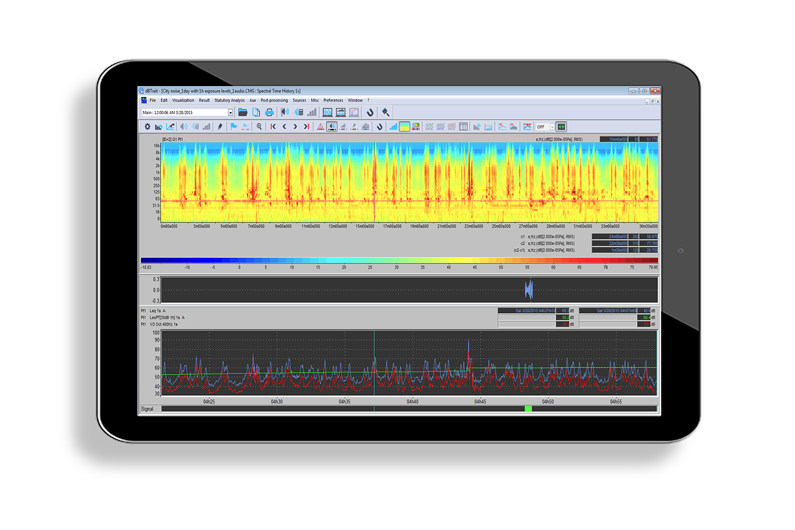This screenshot has height=530, width=795.
Task: Open the Main date/time dropdown
Action: coord(230,113)
